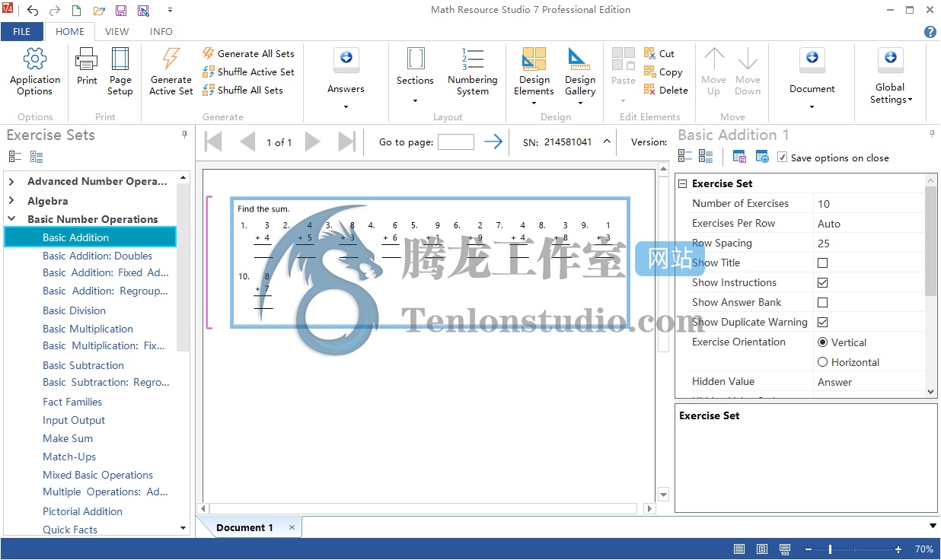Expand the Algebra category
Viewport: 941px width, 560px height.
pos(11,201)
